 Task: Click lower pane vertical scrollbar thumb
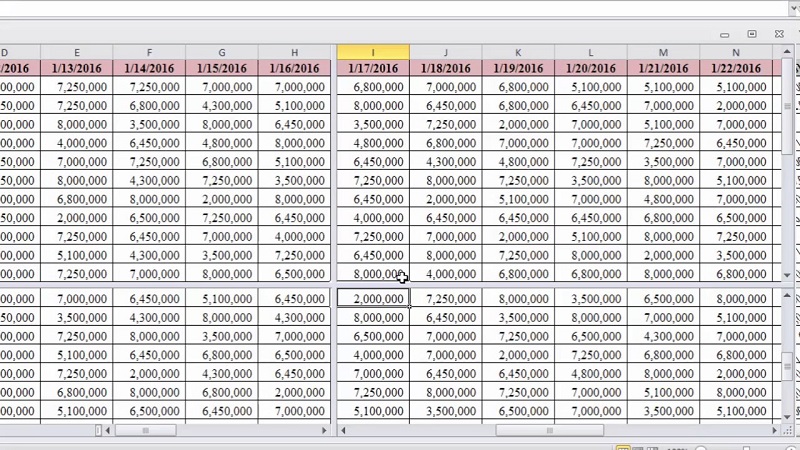(787, 366)
